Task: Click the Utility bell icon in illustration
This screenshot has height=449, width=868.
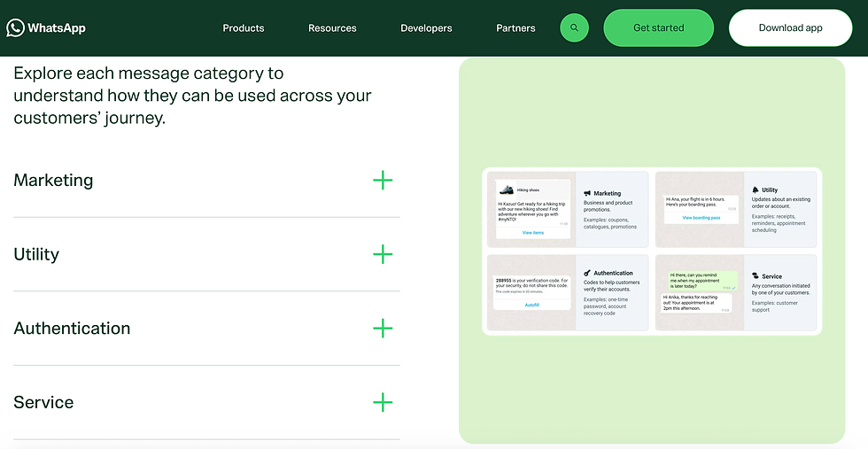Action: [755, 190]
